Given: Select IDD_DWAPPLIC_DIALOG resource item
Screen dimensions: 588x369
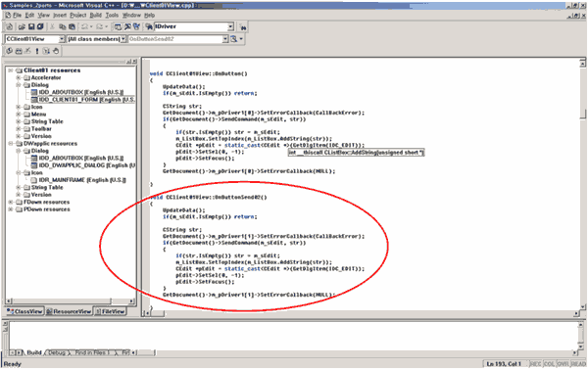Looking at the screenshot, I should click(x=83, y=165).
